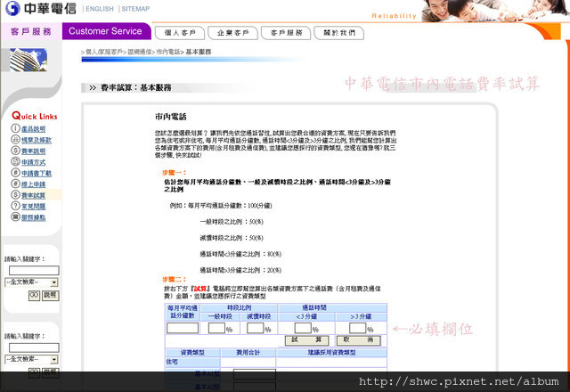Click the 通話時間 table header
The width and height of the screenshot is (570, 392).
tap(314, 307)
